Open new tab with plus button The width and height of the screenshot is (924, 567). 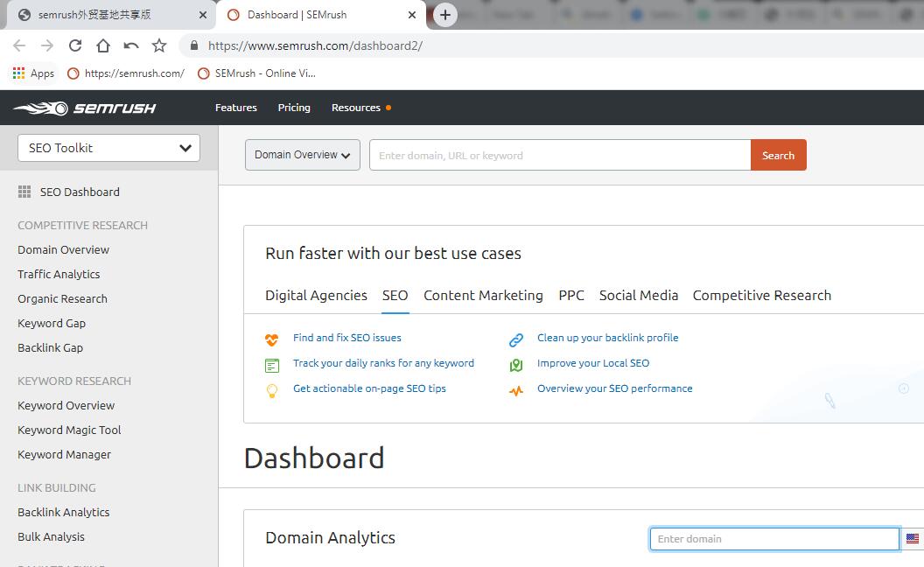point(445,15)
